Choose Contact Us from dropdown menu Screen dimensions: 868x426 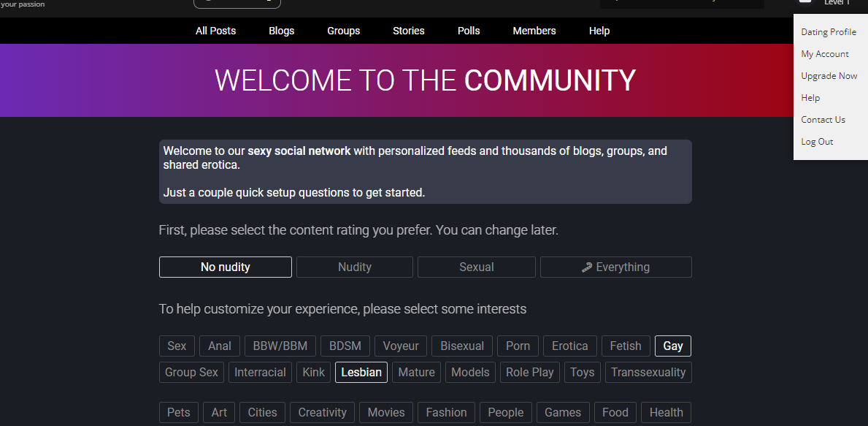823,120
